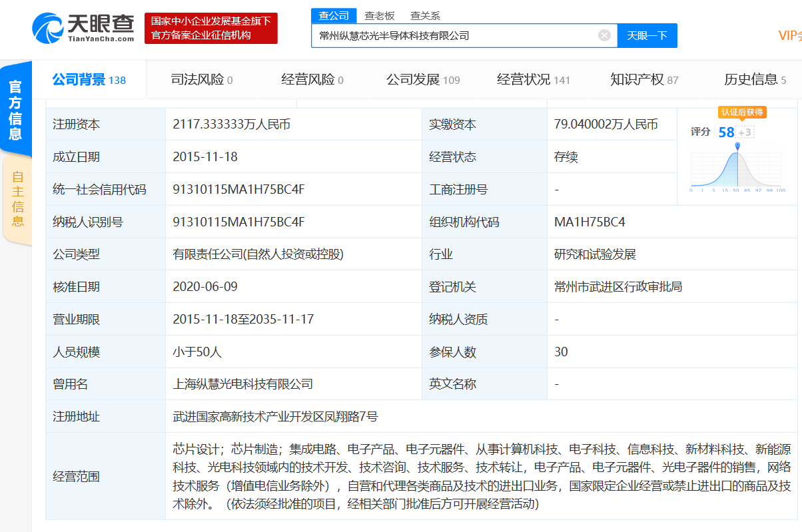Go to the 公司发展 tab
Viewport: 802px width, 532px height.
point(422,80)
